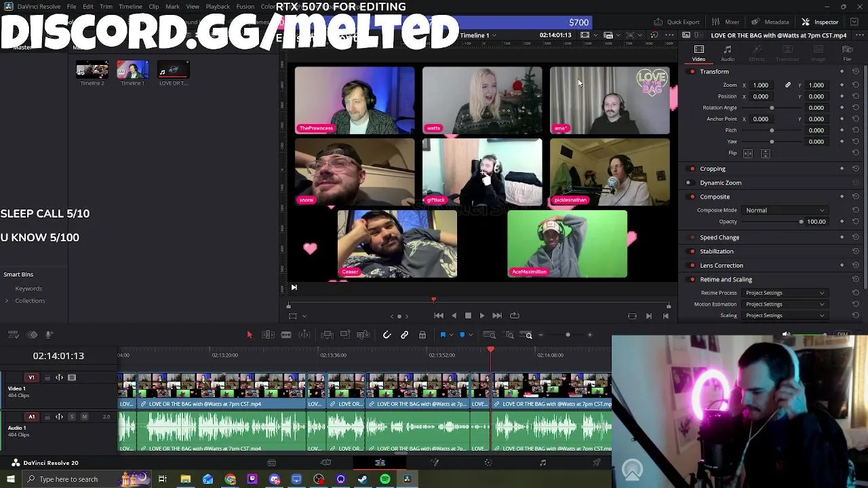Click Match Frame icon under viewer

[x=632, y=316]
